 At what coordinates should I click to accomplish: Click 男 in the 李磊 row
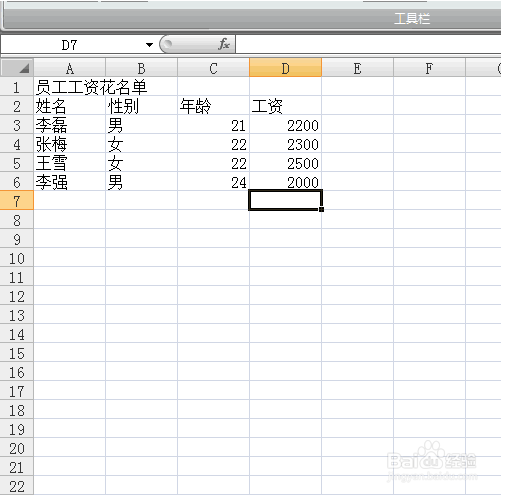[142, 125]
